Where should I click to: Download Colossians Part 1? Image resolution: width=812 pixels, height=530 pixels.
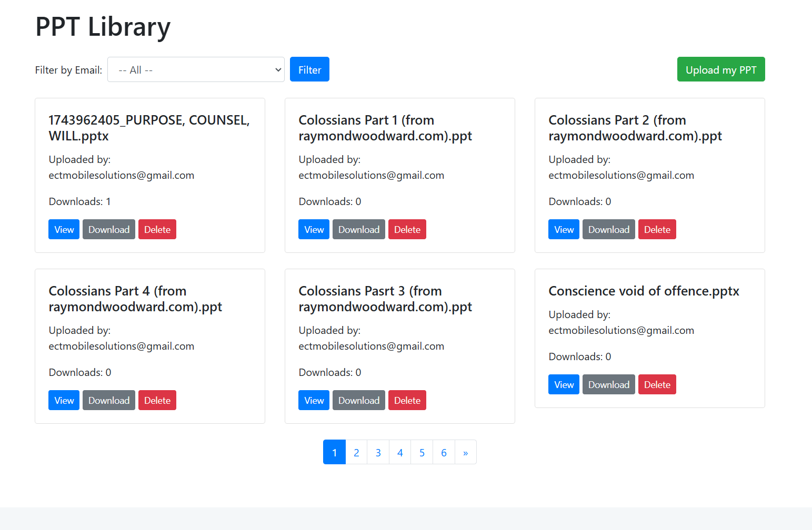[358, 229]
